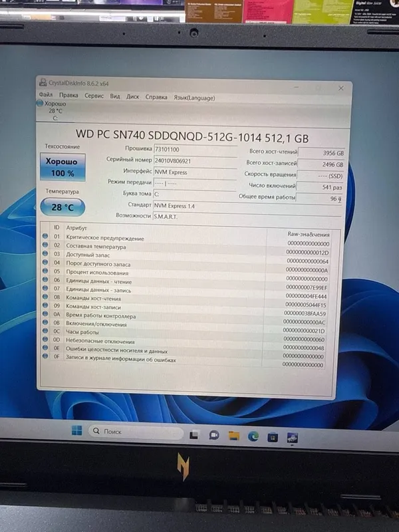Close the CrystalDiskInfo window
Screen dimensions: 399x532
[x=341, y=88]
